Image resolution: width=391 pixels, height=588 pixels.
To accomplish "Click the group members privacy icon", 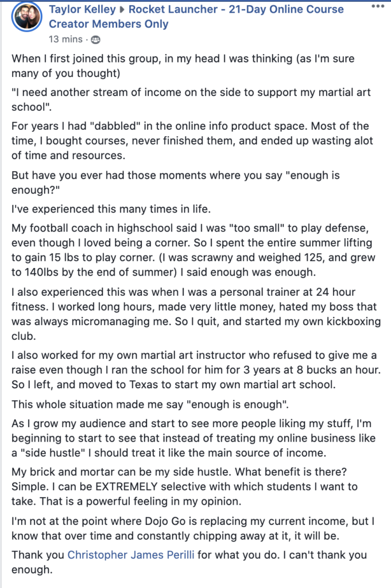I will point(95,40).
